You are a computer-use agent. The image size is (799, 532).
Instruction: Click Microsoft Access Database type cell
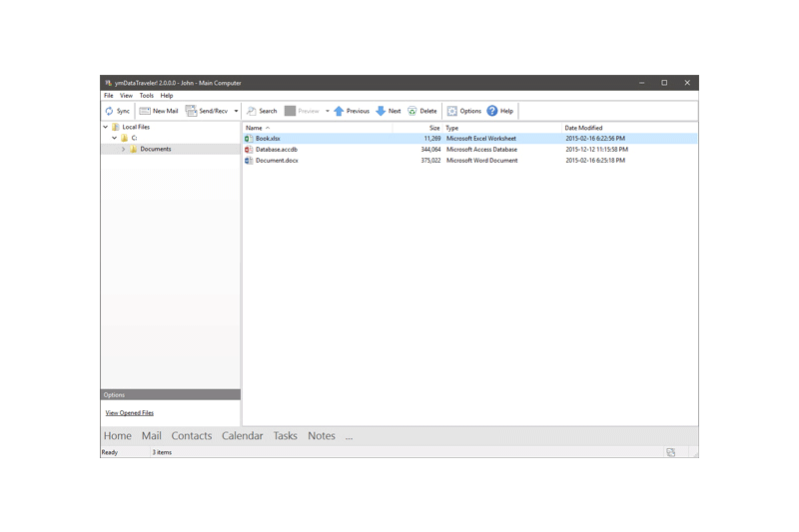coord(481,150)
